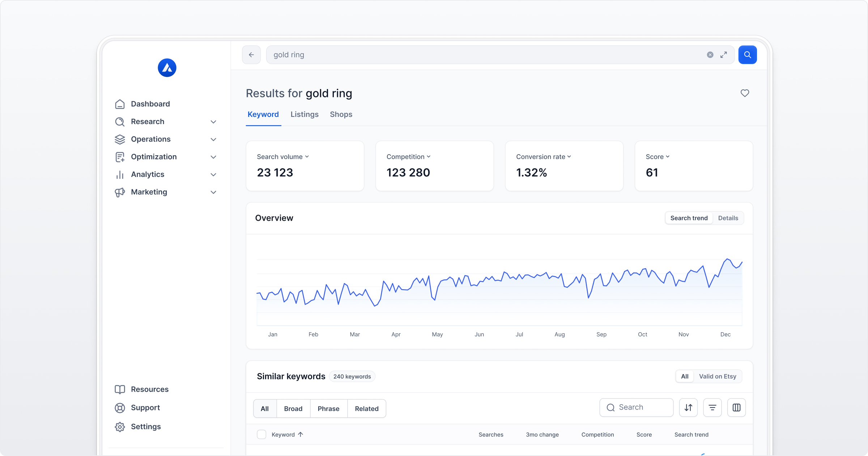Open the columns layout button
Screen dimensions: 868x456
(x=736, y=408)
